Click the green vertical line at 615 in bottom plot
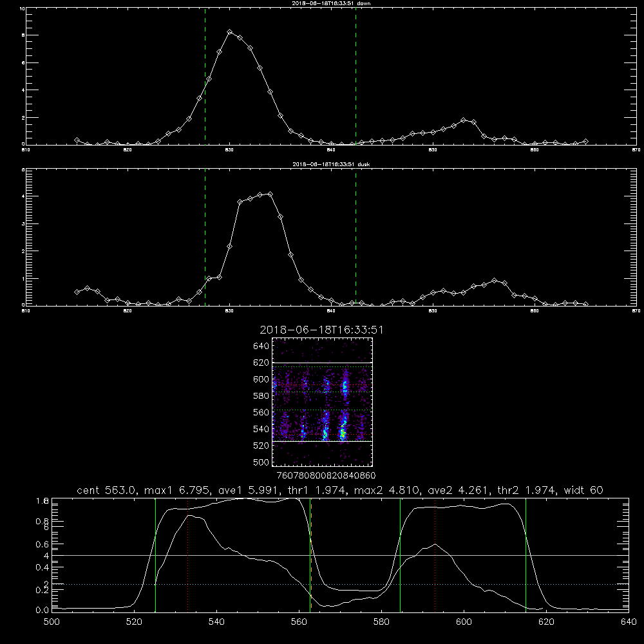 coord(526,555)
